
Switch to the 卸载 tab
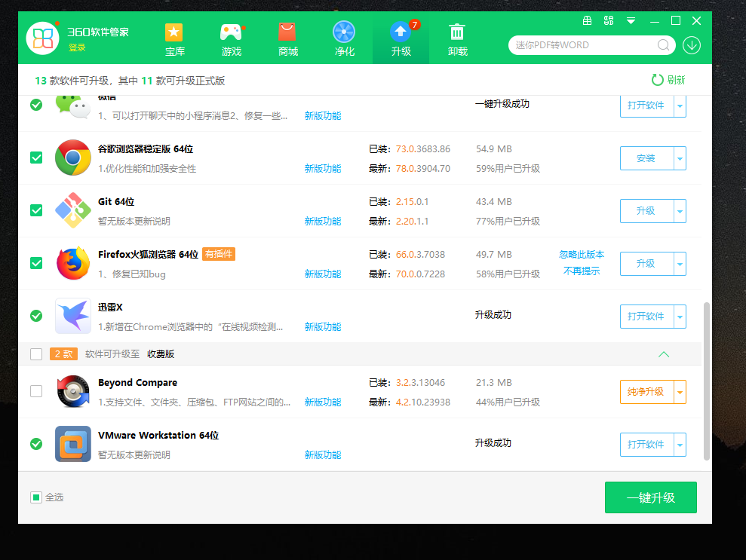[457, 38]
